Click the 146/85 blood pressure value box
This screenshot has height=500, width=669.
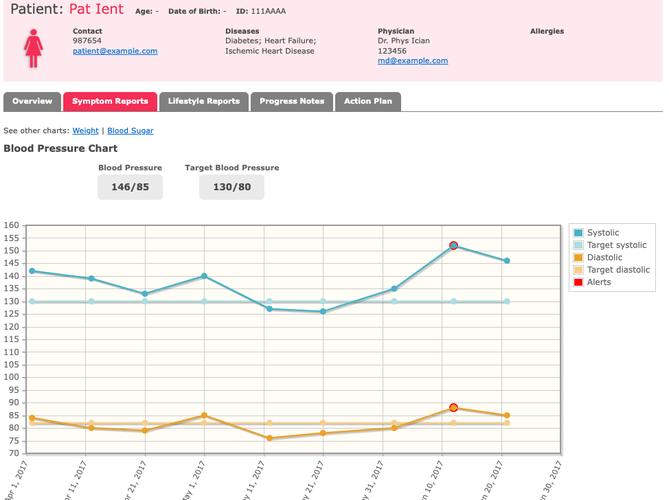tap(130, 187)
